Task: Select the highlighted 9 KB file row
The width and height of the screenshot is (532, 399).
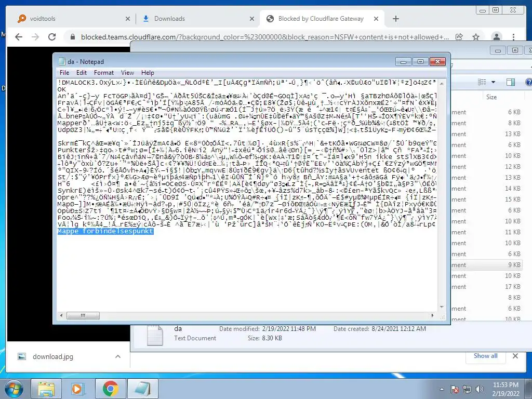Action: pyautogui.click(x=487, y=265)
